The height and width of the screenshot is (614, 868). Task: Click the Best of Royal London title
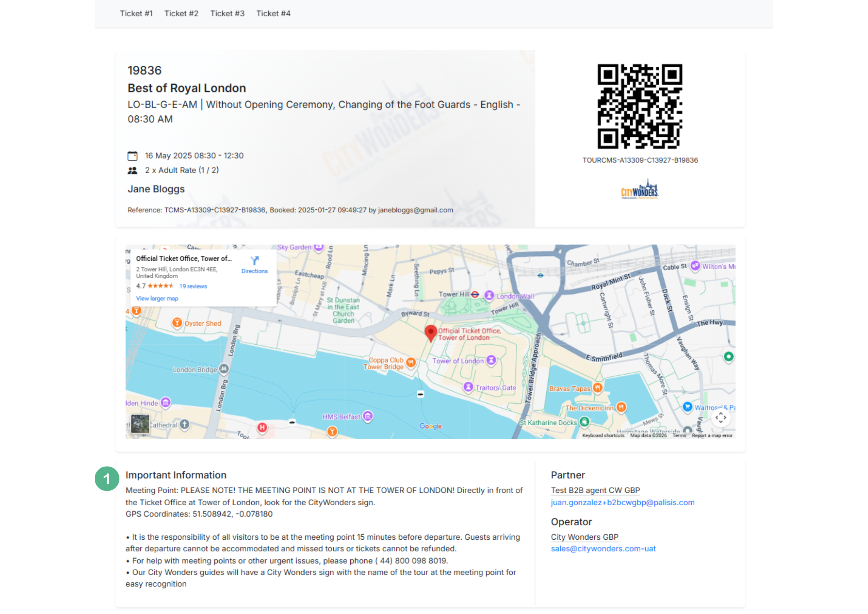(187, 88)
